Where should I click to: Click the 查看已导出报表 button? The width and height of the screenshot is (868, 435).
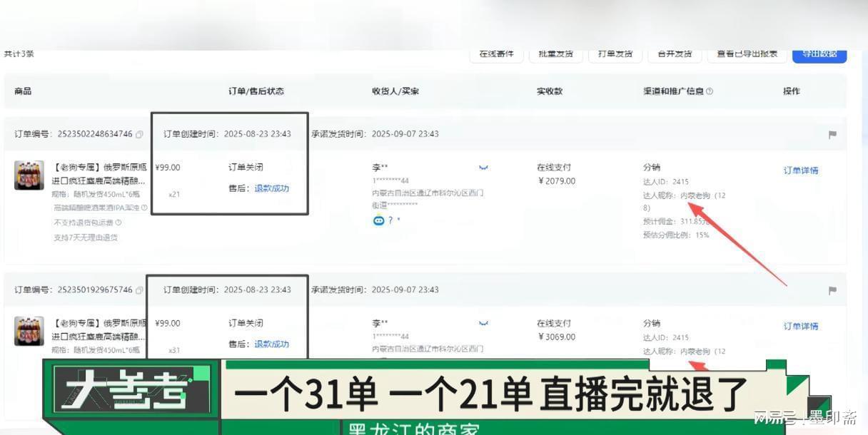[747, 54]
